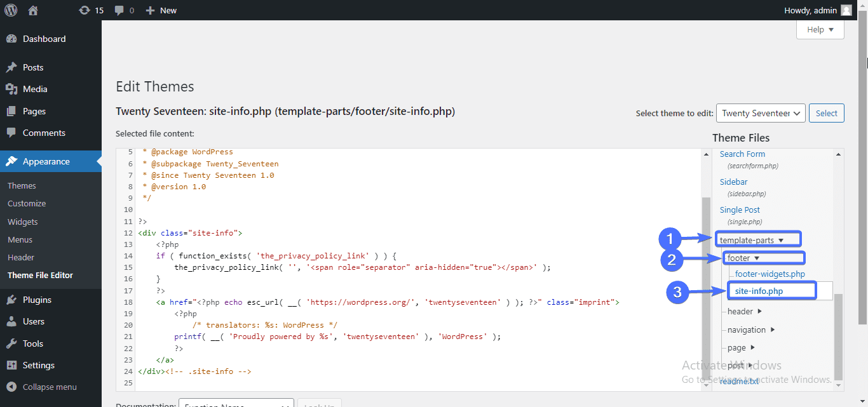Open Search Form theme file

click(742, 154)
